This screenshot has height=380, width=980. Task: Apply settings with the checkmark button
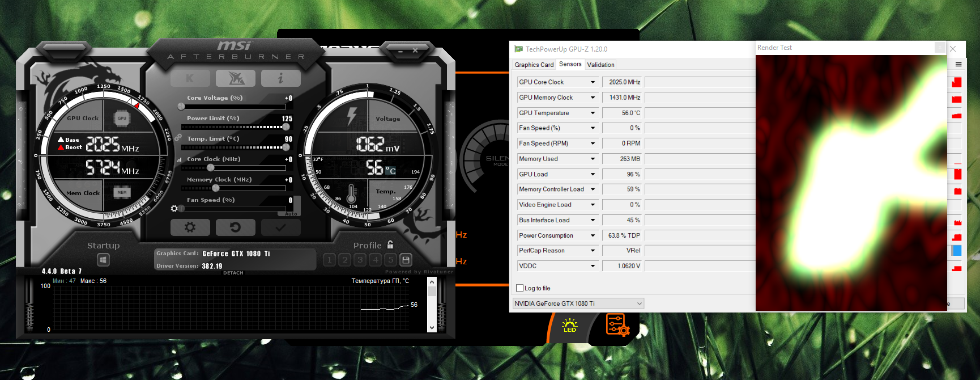pyautogui.click(x=280, y=227)
